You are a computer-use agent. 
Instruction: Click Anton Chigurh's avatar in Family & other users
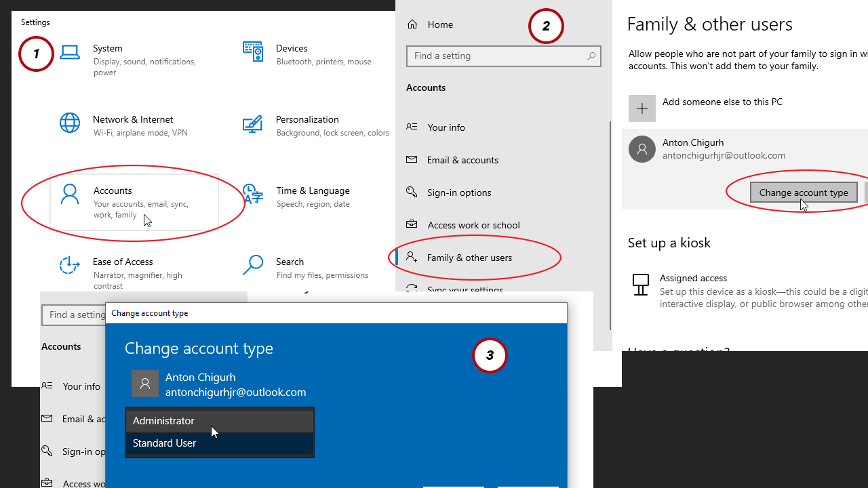[x=642, y=149]
